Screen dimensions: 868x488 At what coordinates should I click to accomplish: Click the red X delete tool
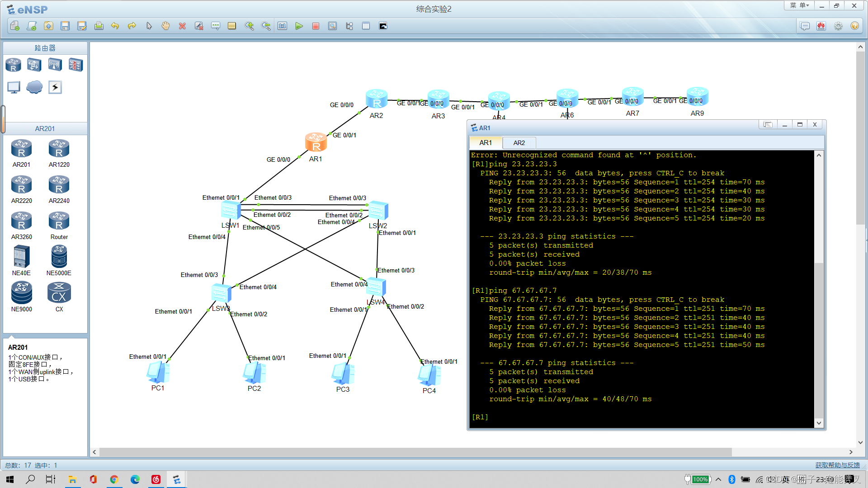coord(182,26)
